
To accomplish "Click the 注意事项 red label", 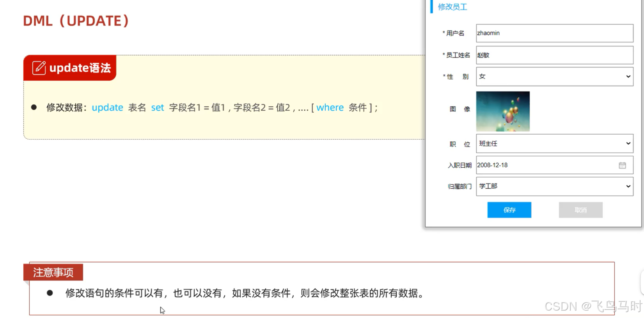I will (53, 272).
